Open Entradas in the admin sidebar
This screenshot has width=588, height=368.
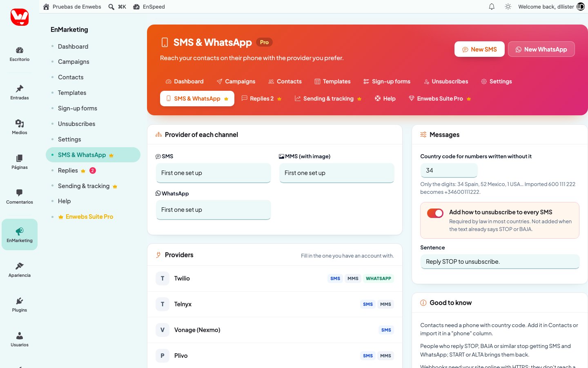click(20, 92)
